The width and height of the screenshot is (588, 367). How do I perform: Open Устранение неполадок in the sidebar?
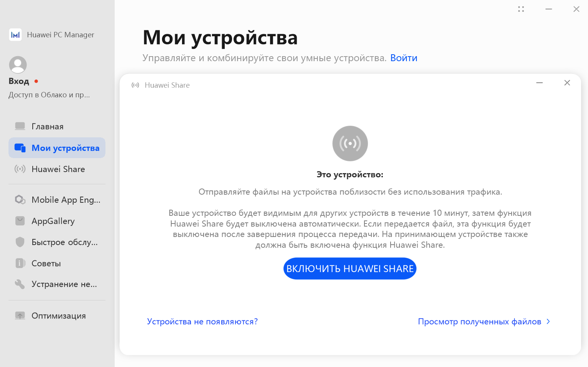(57, 284)
